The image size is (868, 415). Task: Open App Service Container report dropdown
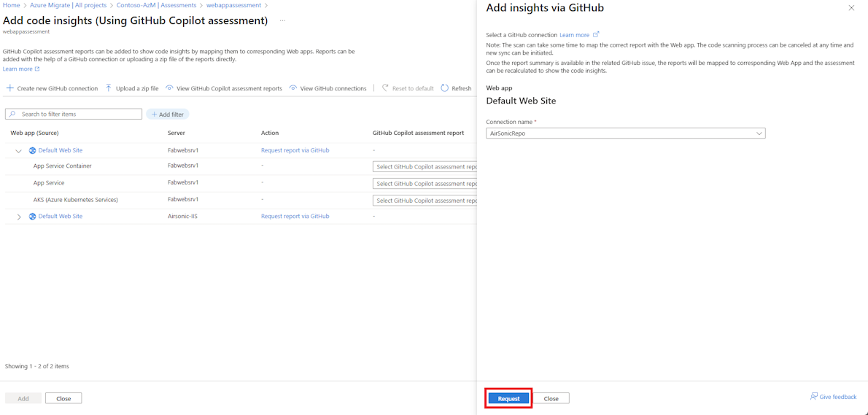(425, 167)
